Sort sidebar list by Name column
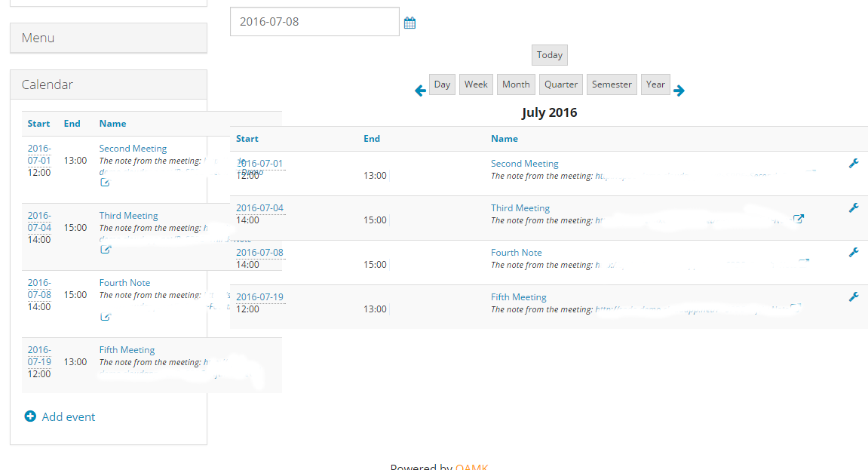 [x=112, y=124]
